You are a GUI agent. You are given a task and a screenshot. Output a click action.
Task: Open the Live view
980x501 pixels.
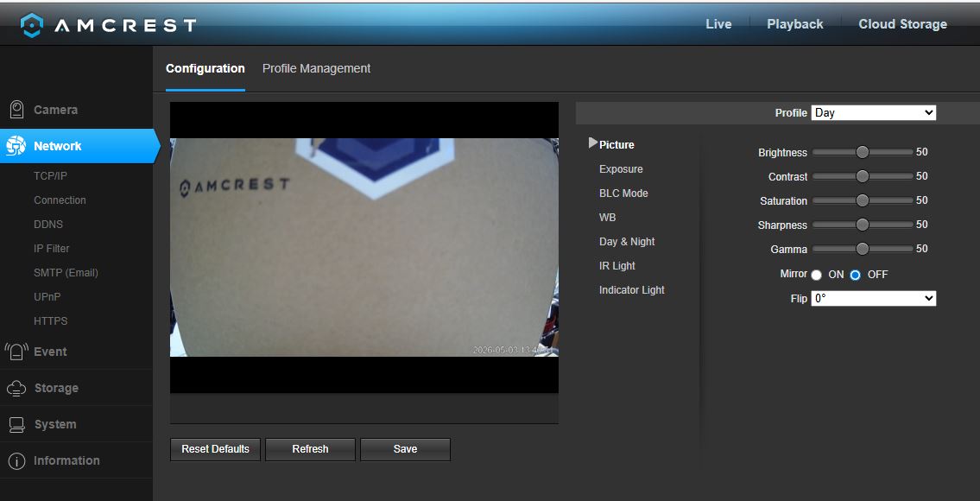pyautogui.click(x=718, y=24)
